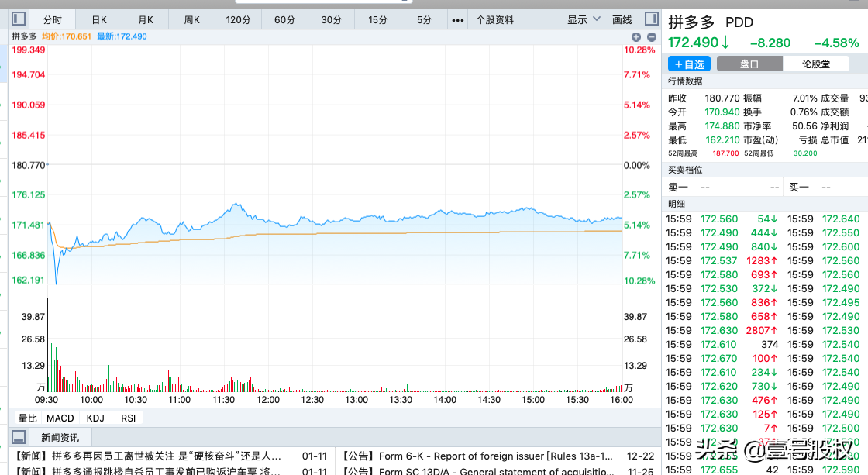Click the 拼多多 PDD stock title
This screenshot has height=475, width=868.
click(711, 22)
